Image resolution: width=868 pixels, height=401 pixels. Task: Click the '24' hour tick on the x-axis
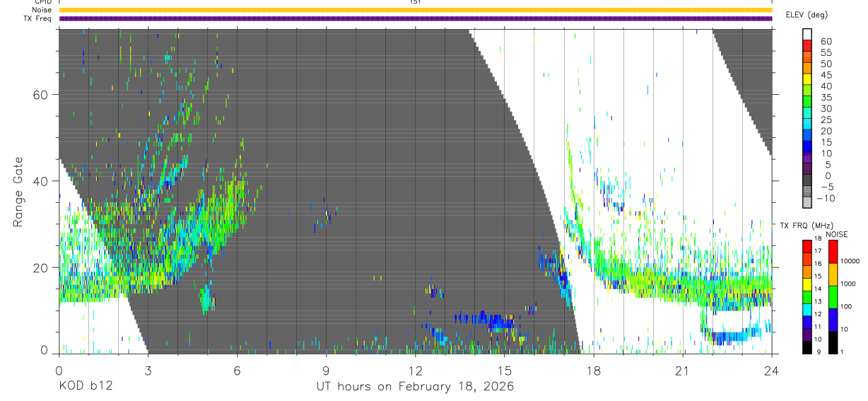click(x=772, y=370)
